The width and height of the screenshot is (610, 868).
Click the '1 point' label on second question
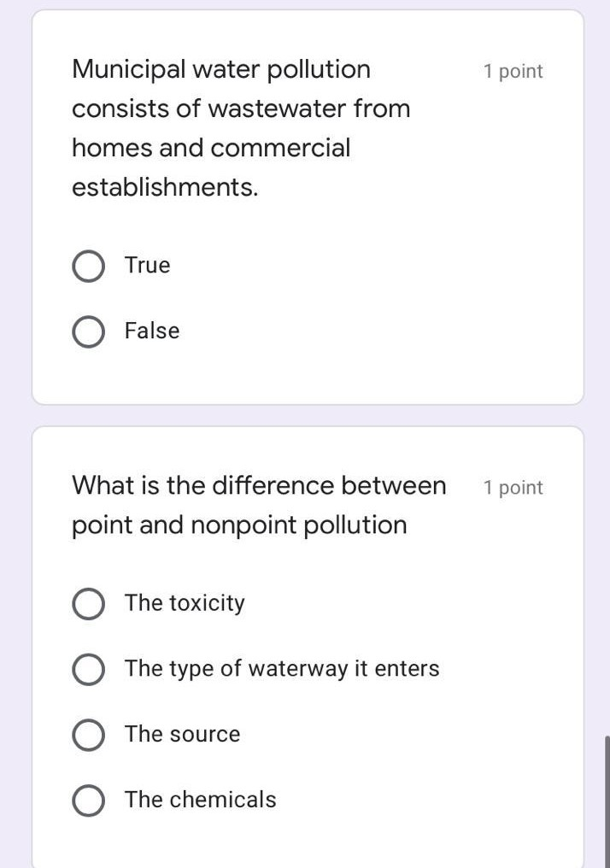point(513,488)
